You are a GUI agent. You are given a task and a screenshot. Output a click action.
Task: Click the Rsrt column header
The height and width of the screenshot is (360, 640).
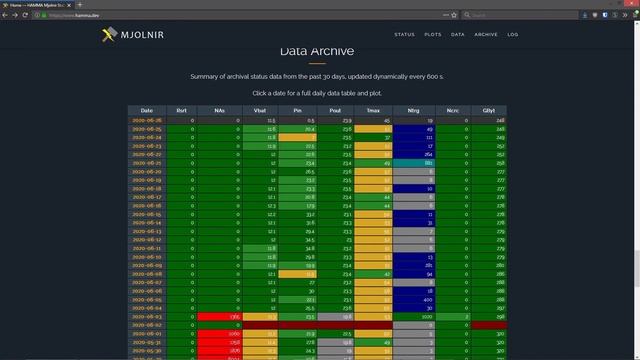pos(181,111)
